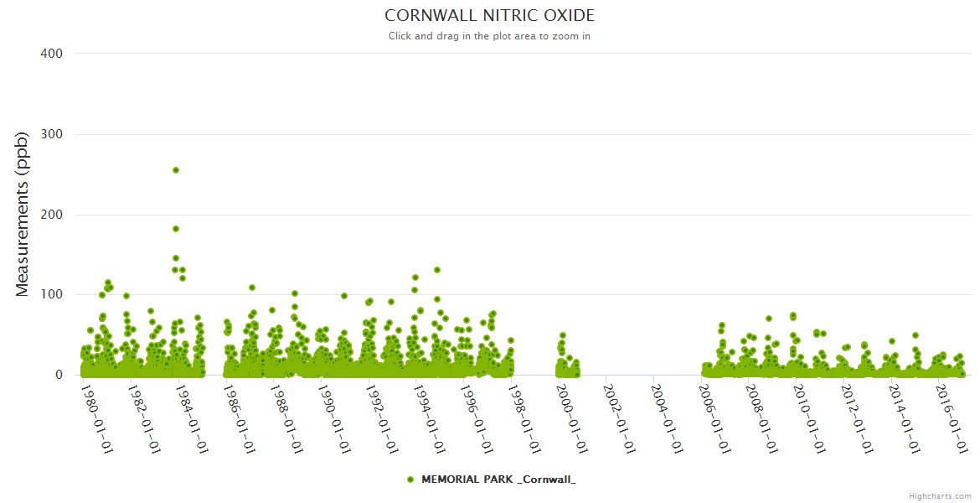Screen dimensions: 980x503
Task: Click the highest data point near 255 ppb
Action: coord(176,170)
